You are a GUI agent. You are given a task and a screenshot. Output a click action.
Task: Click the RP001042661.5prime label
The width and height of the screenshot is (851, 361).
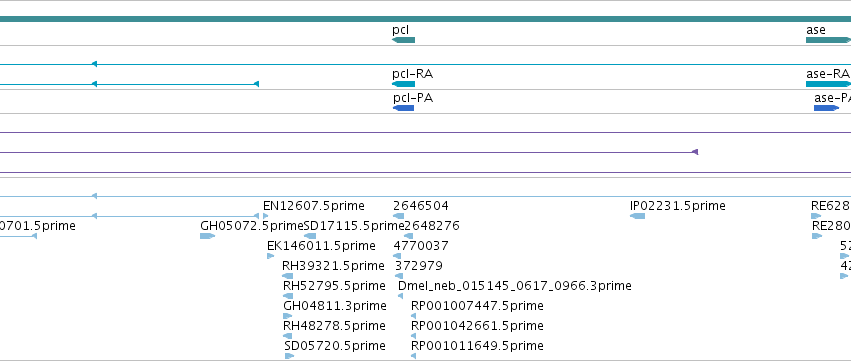coord(477,325)
